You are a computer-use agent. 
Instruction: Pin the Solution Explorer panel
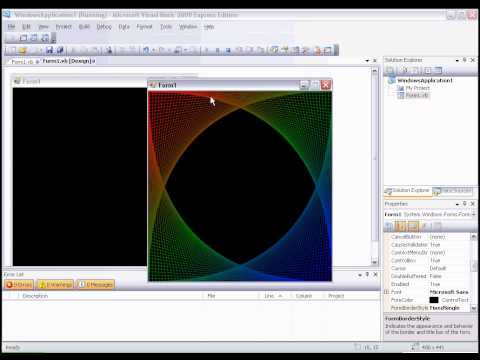point(465,60)
